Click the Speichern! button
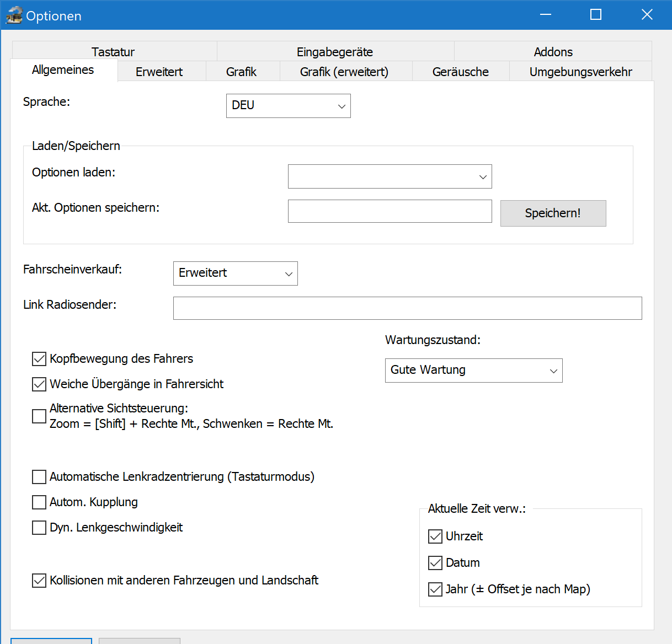This screenshot has width=672, height=644. pos(553,213)
